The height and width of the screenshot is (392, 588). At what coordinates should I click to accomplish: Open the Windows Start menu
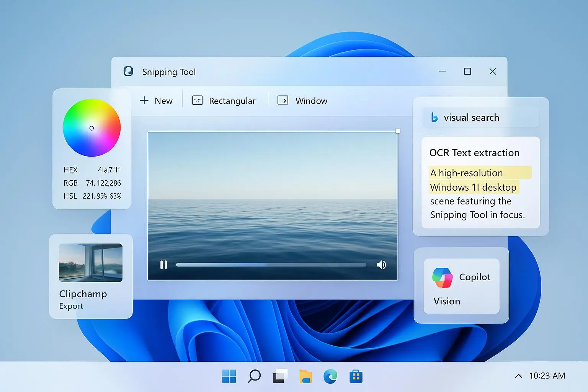229,376
